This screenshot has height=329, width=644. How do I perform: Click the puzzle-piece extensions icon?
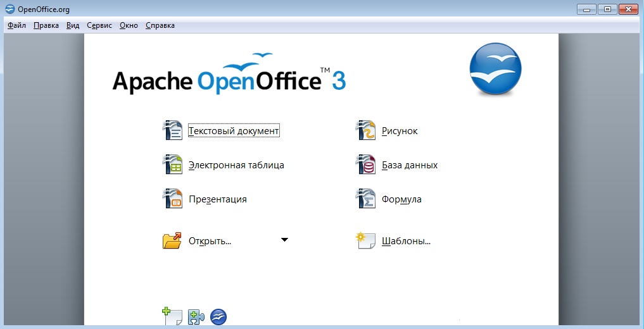click(196, 317)
